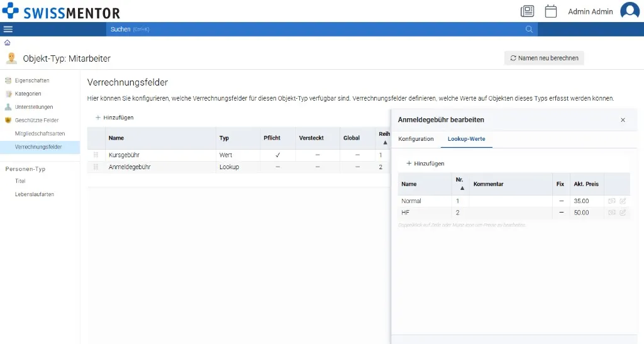Click the Mitarbeiter person icon
Image resolution: width=644 pixels, height=344 pixels.
point(11,58)
